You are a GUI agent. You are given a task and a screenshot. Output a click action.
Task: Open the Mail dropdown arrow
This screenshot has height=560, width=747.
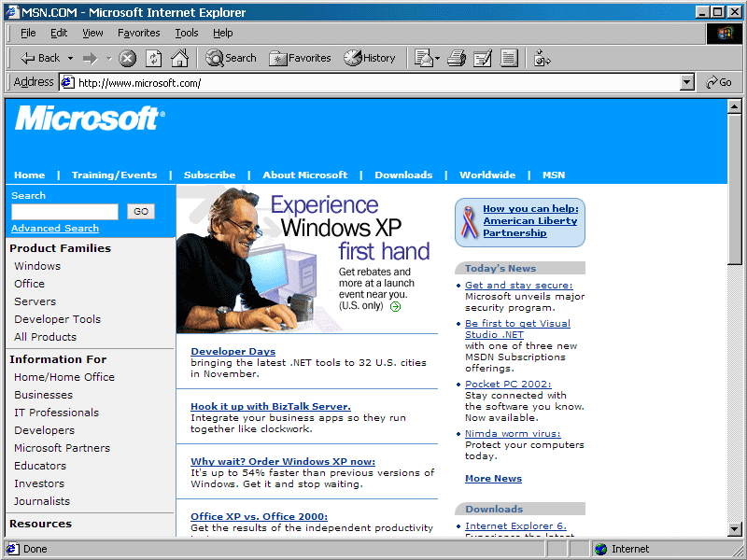click(436, 58)
